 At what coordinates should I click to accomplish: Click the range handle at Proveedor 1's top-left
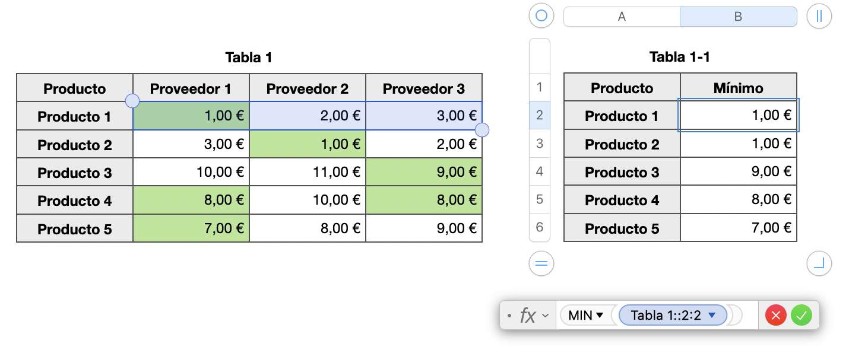click(x=133, y=101)
